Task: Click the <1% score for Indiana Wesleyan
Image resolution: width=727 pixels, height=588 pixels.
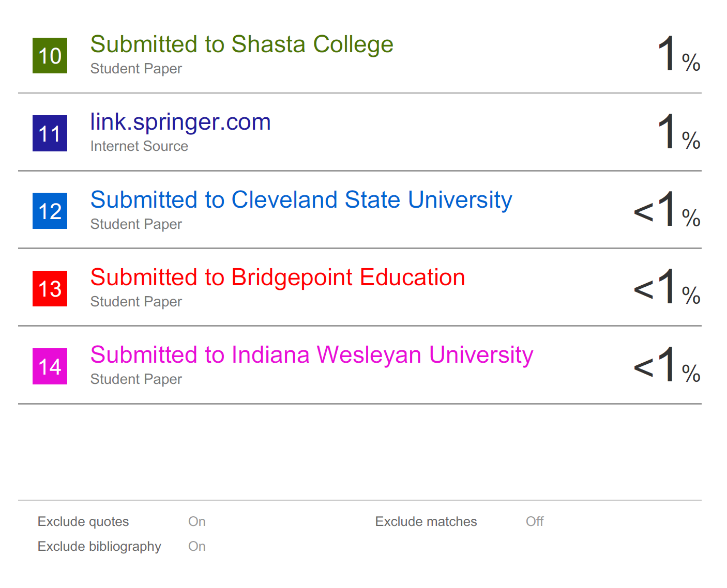Action: click(x=667, y=364)
